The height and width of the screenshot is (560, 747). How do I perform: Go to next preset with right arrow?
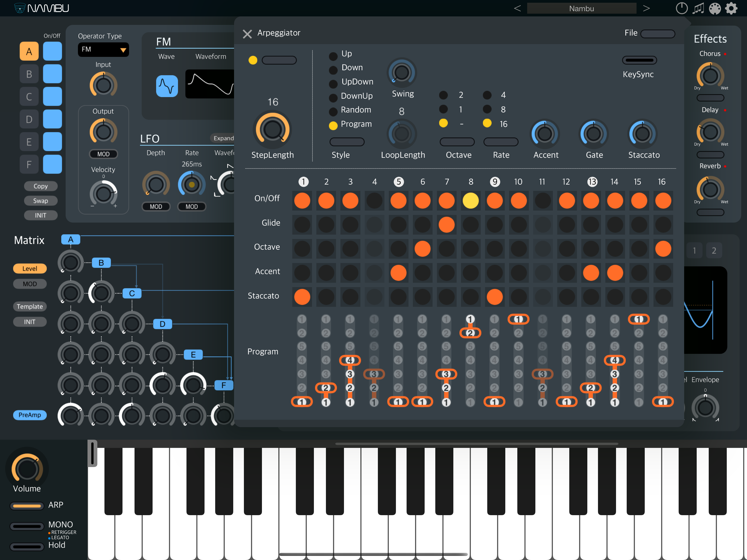coord(646,8)
